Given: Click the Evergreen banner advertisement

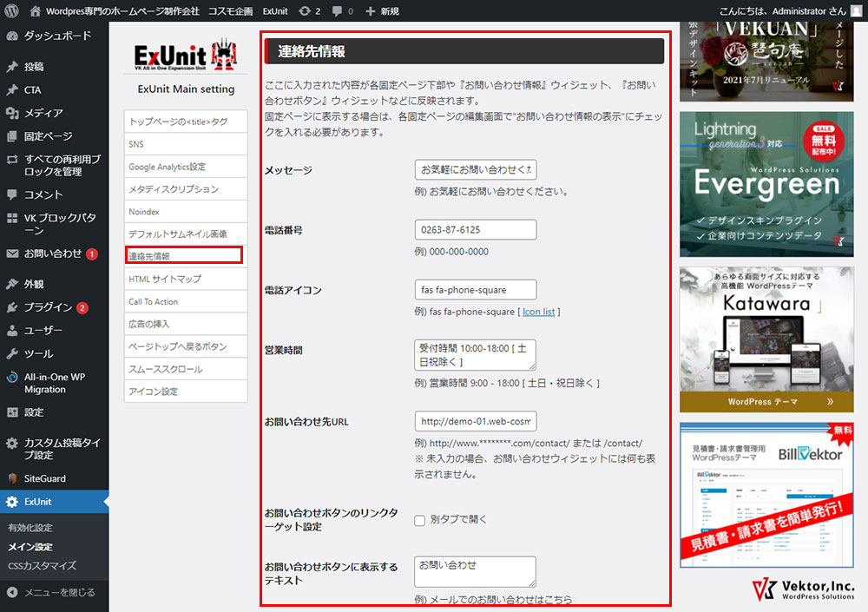Looking at the screenshot, I should pyautogui.click(x=766, y=184).
